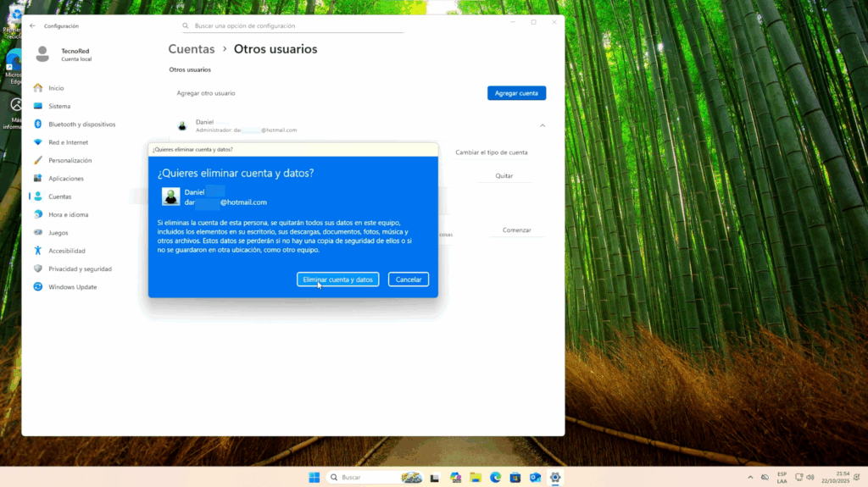868x487 pixels.
Task: Click the Accesibilidad sidebar icon
Action: click(38, 251)
